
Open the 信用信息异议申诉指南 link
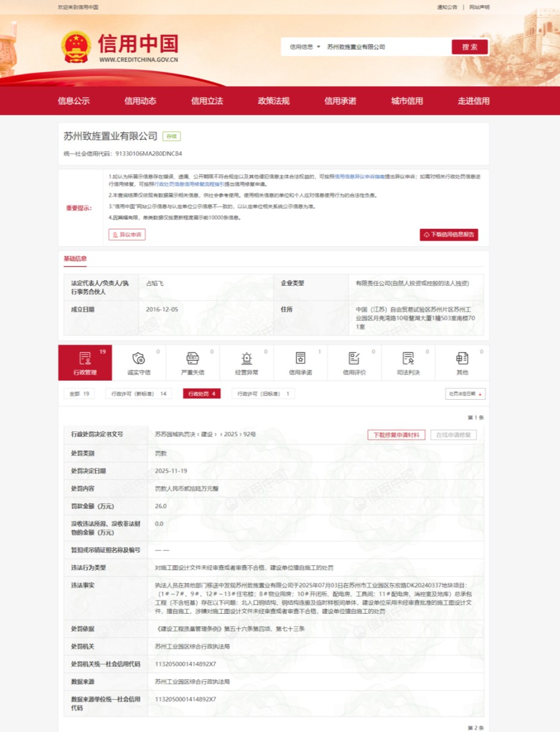(355, 177)
